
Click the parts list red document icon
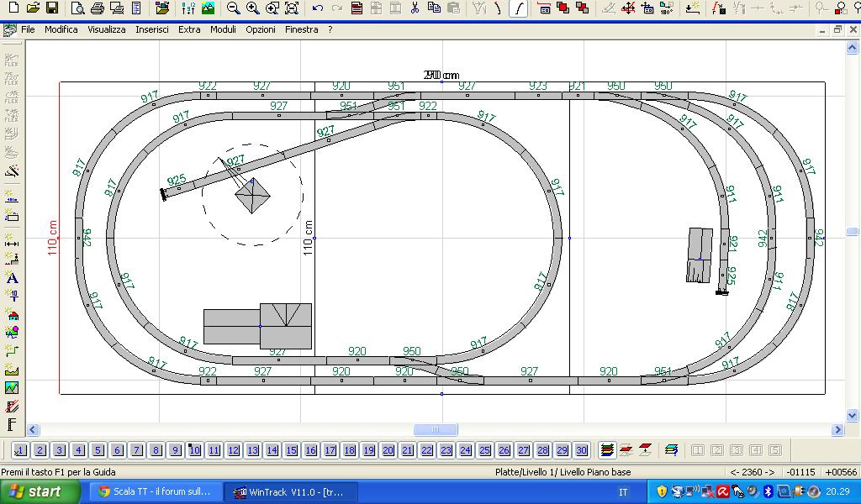point(357,8)
